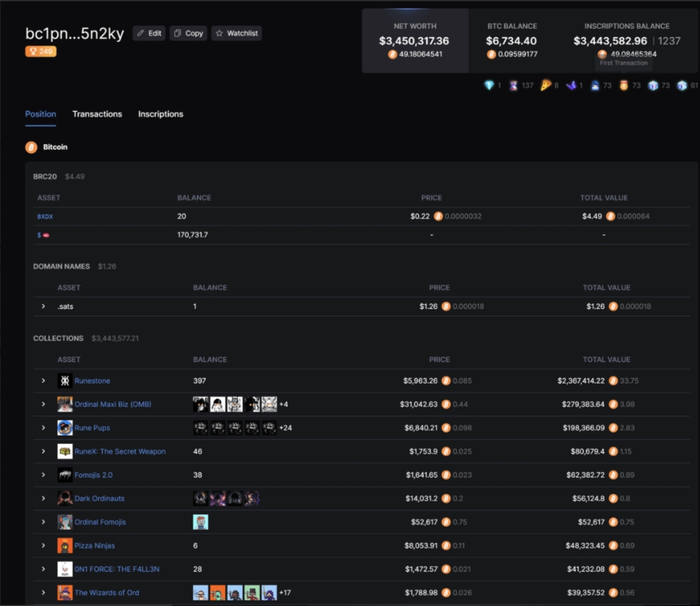The width and height of the screenshot is (700, 606).
Task: Switch to the Transactions tab
Action: click(97, 114)
